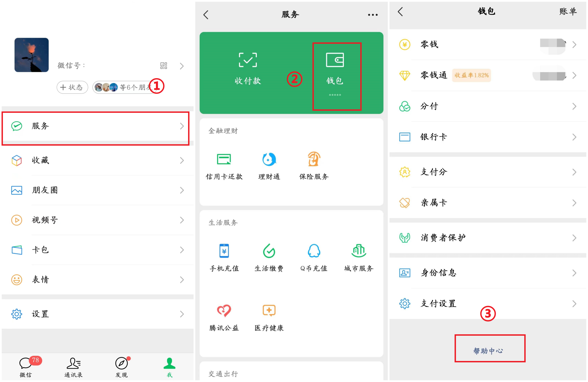Tap the 零钱通 diamond icon
The width and height of the screenshot is (588, 382).
405,75
